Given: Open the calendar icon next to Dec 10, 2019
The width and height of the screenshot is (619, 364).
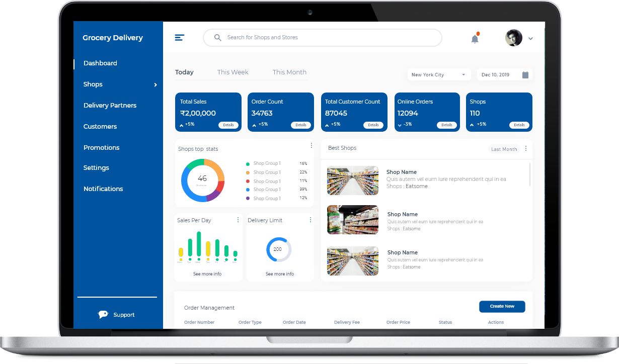Looking at the screenshot, I should tap(525, 74).
